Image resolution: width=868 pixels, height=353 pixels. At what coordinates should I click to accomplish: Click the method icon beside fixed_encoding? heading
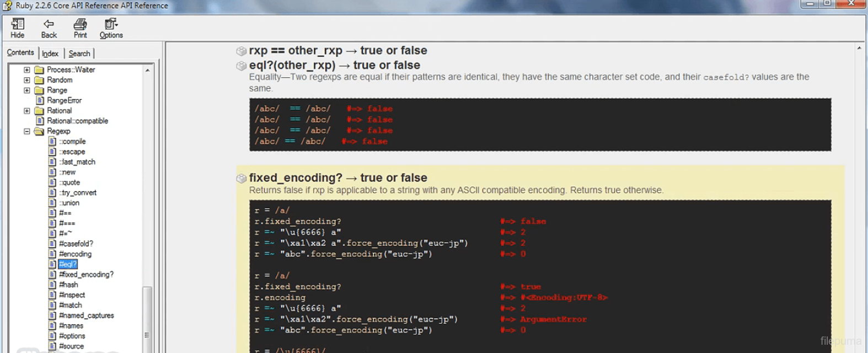point(241,178)
